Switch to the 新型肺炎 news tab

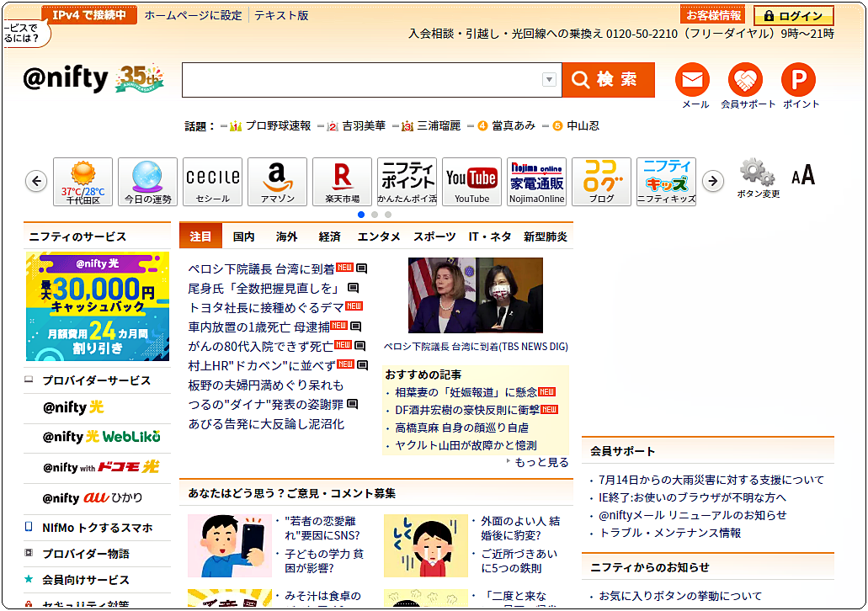point(546,236)
